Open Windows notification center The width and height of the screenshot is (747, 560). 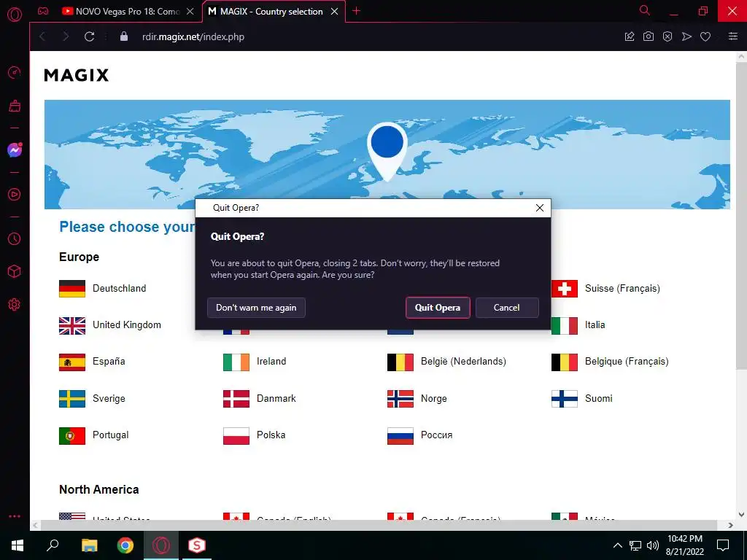click(723, 545)
